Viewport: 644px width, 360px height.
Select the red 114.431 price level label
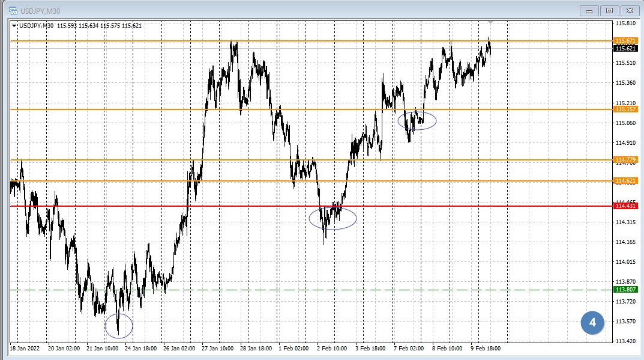(625, 206)
